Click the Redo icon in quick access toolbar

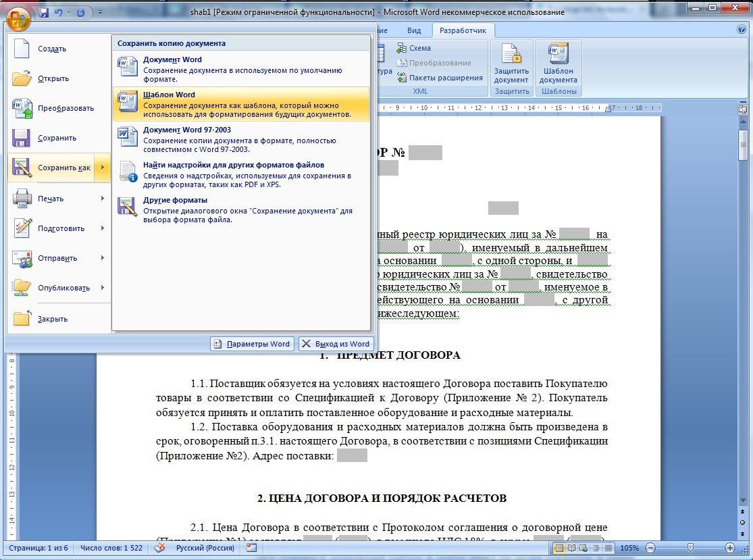pyautogui.click(x=80, y=12)
